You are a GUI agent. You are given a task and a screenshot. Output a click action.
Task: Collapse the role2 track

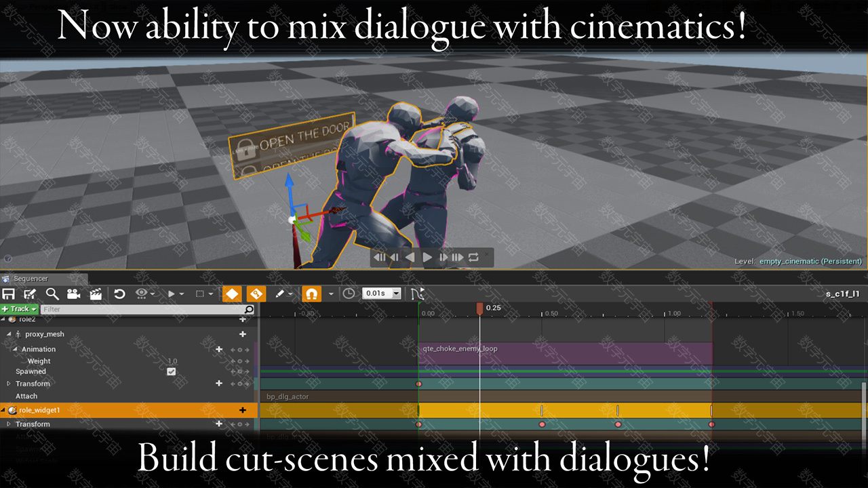pos(3,319)
